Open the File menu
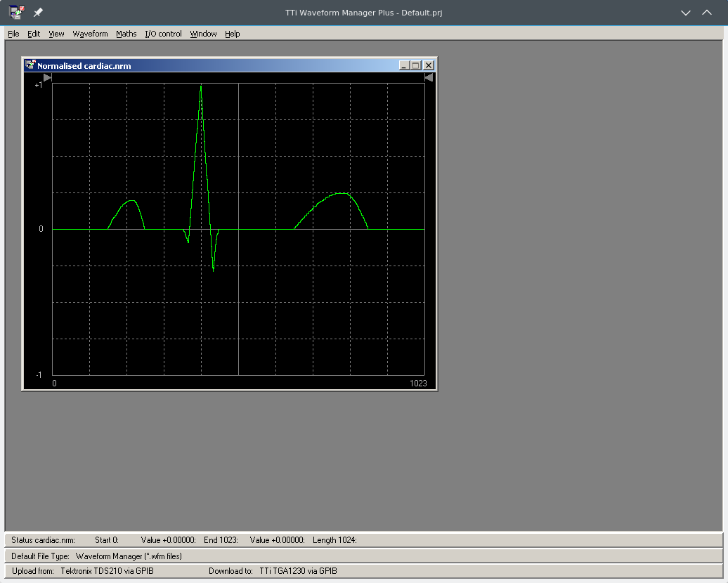The width and height of the screenshot is (728, 583). point(13,34)
